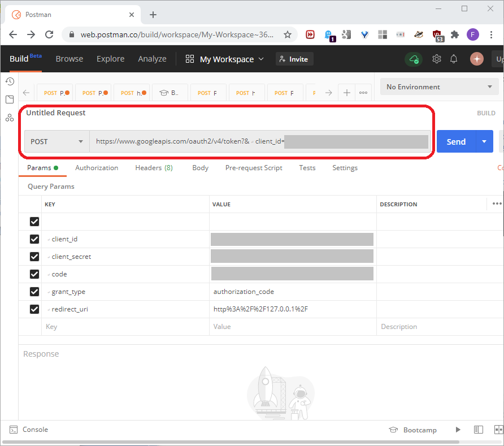Open the History sidebar icon

coord(10,81)
